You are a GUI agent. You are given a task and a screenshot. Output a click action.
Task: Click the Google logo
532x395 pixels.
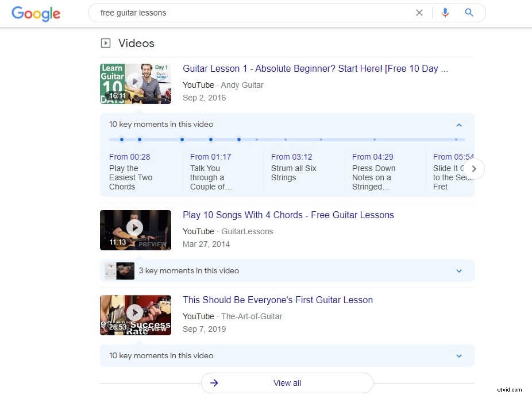click(36, 14)
